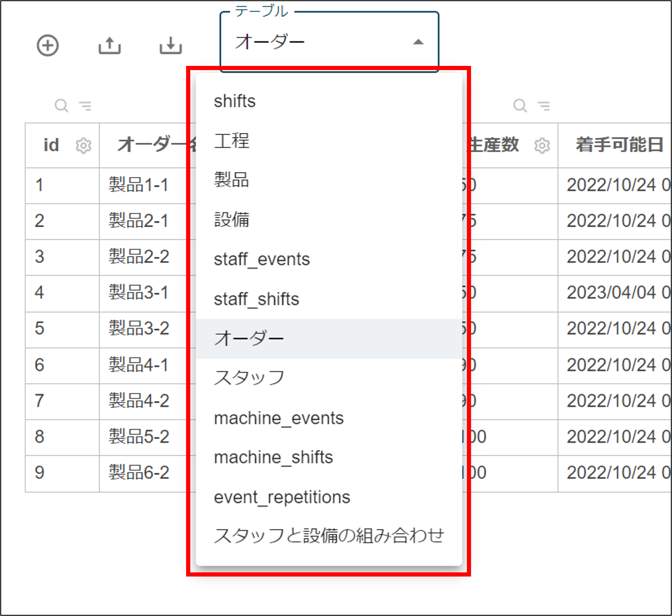Click search icon above id column
The image size is (672, 616).
pos(61,106)
